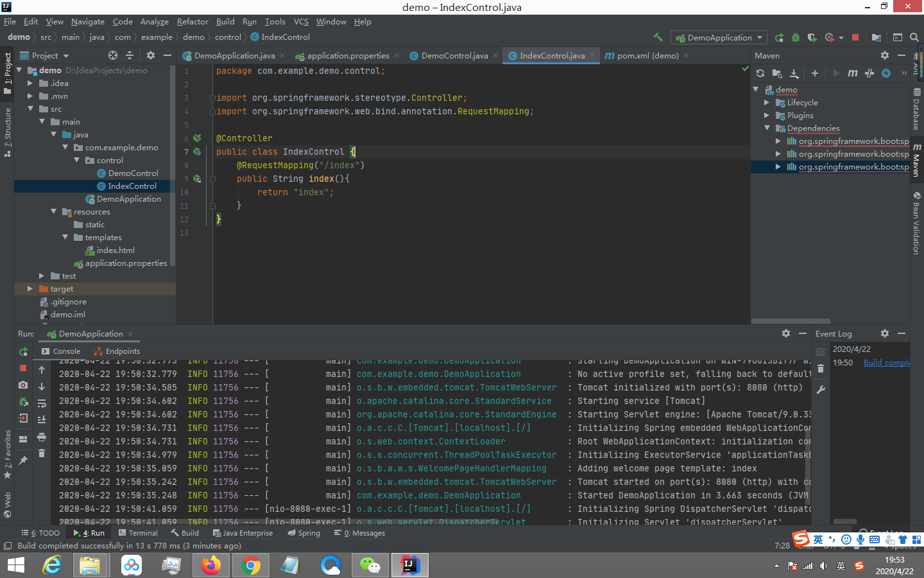This screenshot has width=924, height=578.
Task: Toggle Maven offline mode
Action: (869, 73)
